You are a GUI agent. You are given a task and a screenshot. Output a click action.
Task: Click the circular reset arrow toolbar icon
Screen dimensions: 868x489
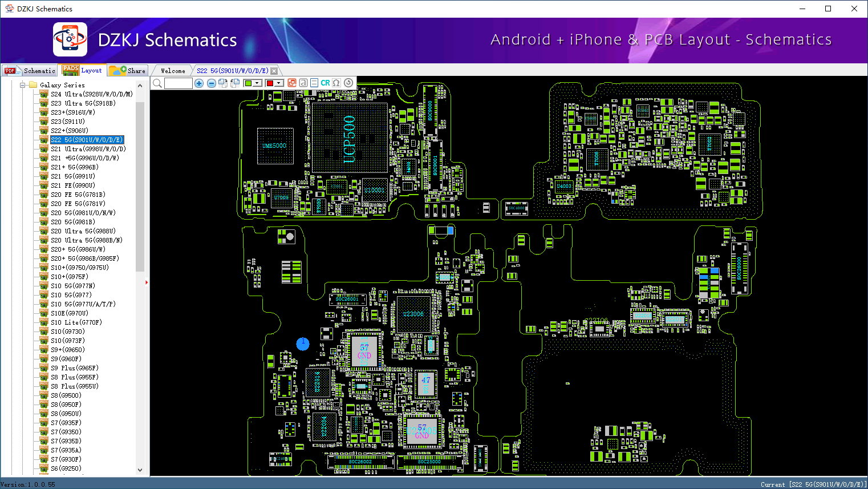[348, 83]
